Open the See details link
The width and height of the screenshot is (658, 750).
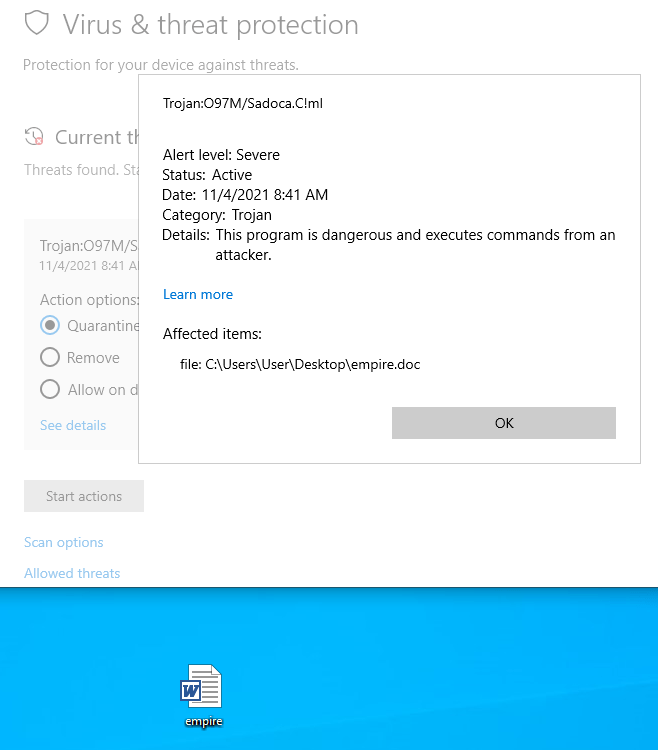(73, 425)
